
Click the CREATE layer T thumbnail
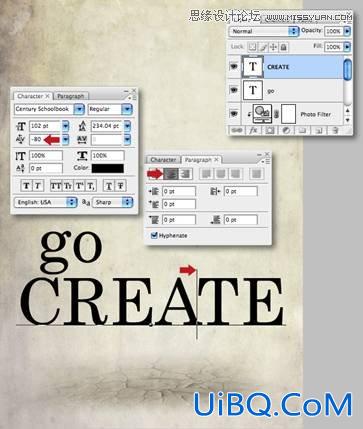253,67
